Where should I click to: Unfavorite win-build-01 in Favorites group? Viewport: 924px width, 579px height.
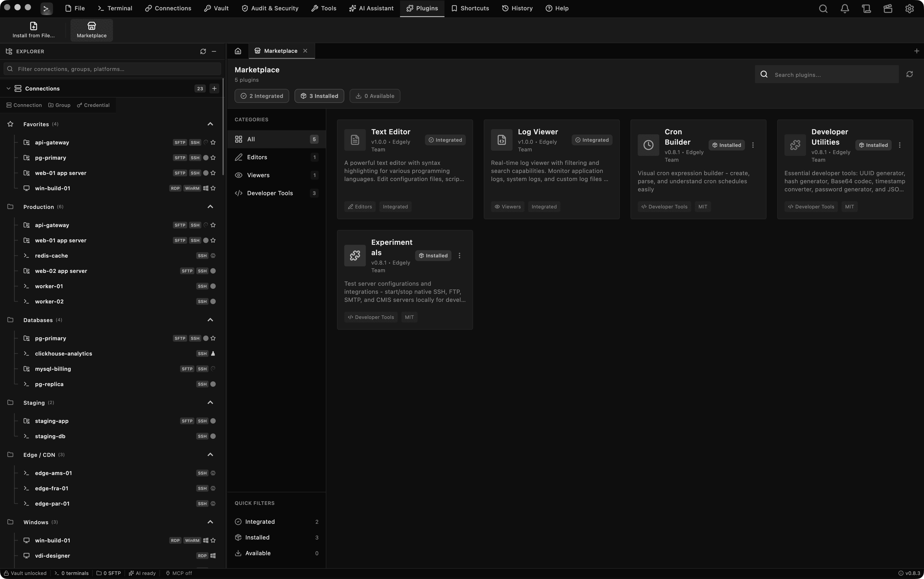[x=213, y=188]
